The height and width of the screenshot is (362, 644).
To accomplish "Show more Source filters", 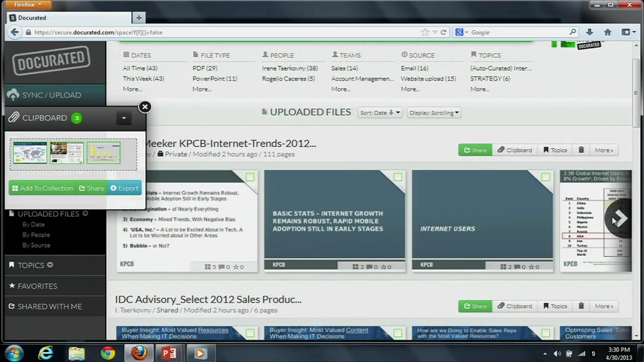I will 410,89.
